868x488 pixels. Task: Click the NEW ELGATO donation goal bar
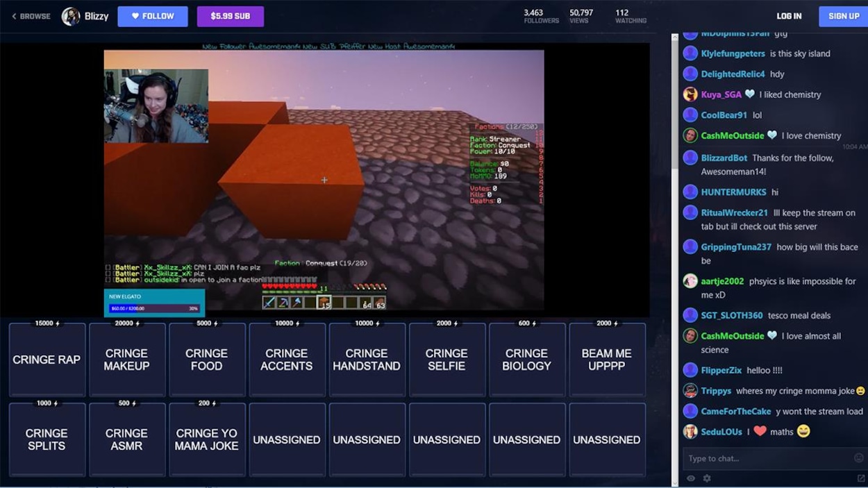coord(154,303)
